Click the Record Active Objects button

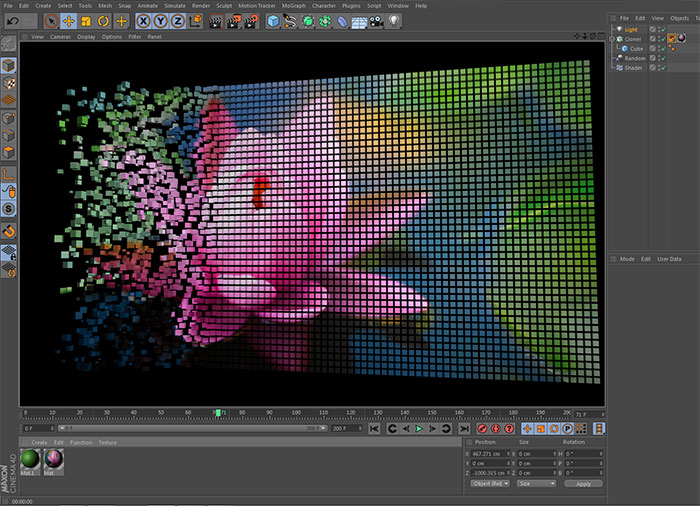pyautogui.click(x=482, y=429)
